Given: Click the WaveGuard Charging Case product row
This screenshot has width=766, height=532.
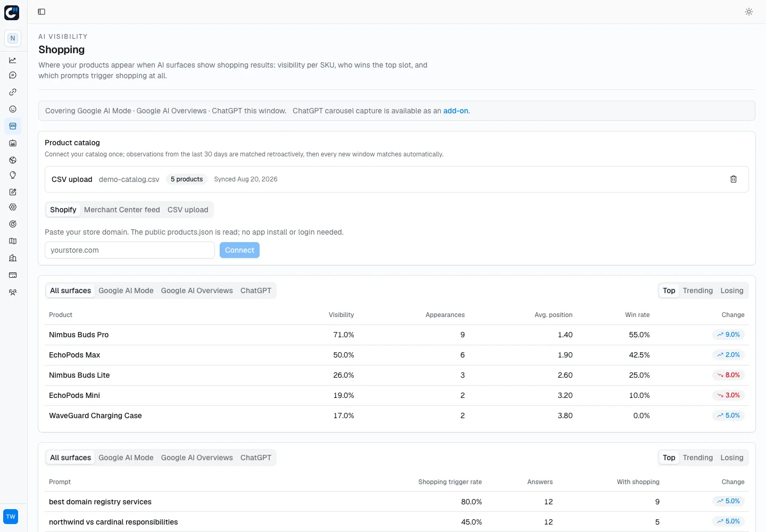Looking at the screenshot, I should (397, 415).
